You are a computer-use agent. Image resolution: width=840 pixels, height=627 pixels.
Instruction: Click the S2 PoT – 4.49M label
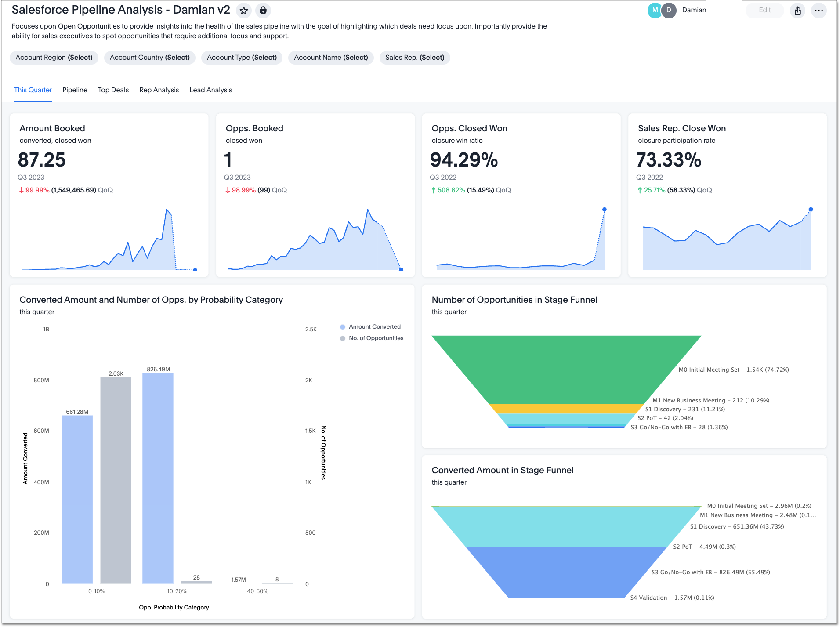point(704,547)
